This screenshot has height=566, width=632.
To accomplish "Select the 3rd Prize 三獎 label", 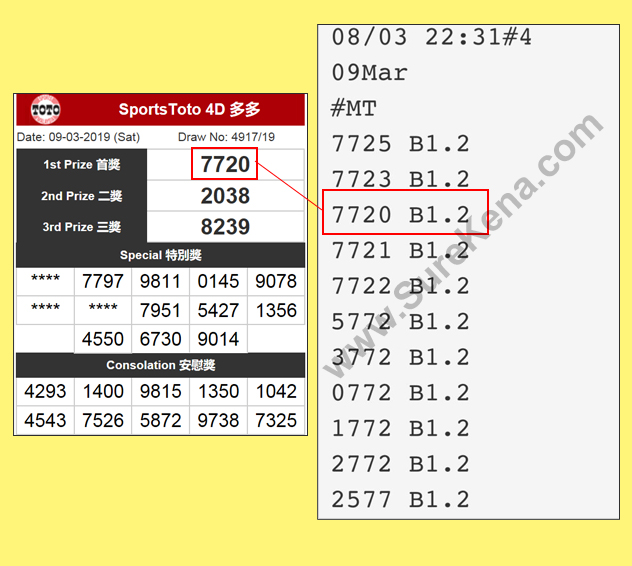I will tap(82, 227).
